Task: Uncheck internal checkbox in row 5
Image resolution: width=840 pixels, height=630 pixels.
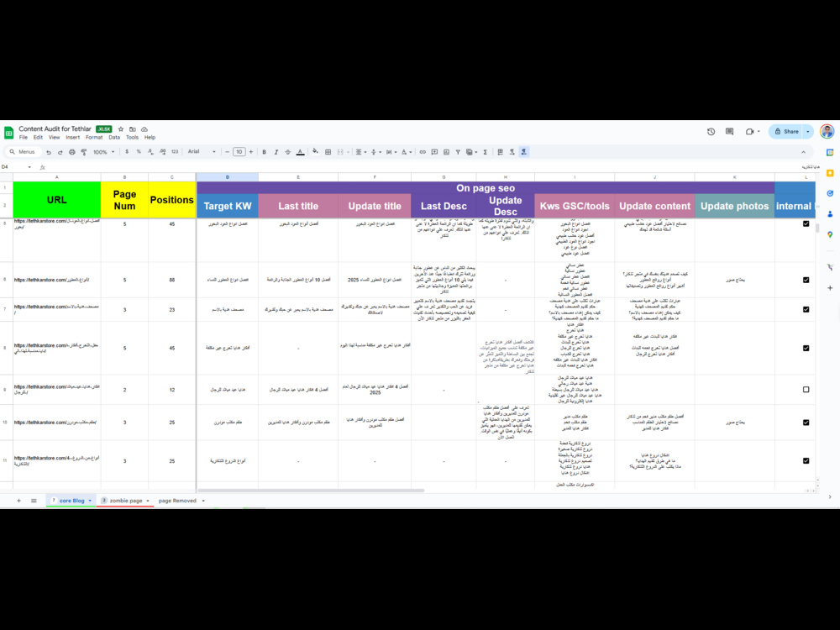Action: click(x=806, y=224)
